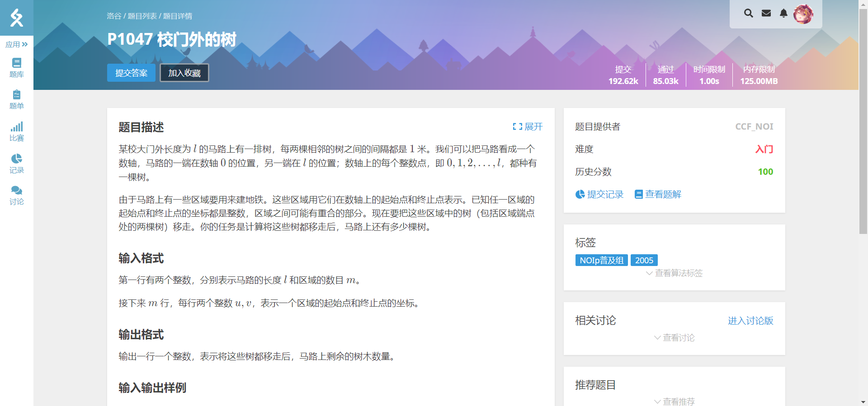Viewport: 868px width, 406px height.
Task: Click the Luogu logo icon
Action: coord(16,18)
